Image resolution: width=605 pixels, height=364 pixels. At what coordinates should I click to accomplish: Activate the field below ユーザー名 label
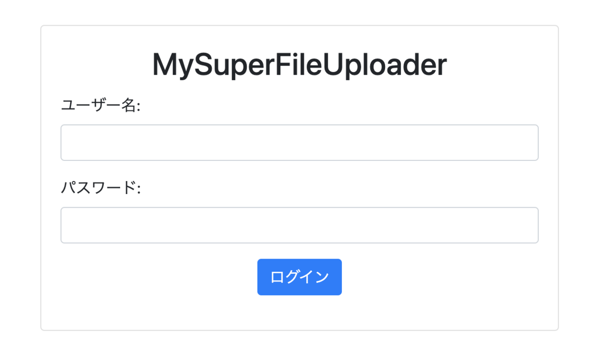299,143
